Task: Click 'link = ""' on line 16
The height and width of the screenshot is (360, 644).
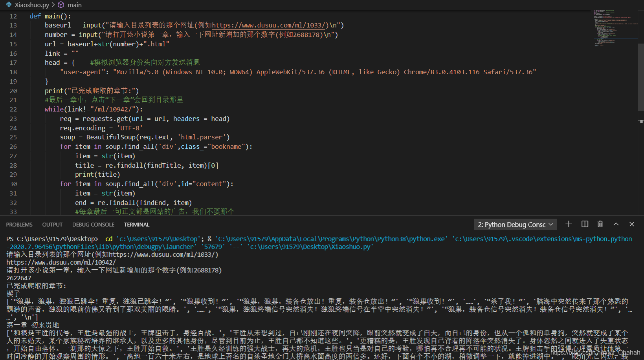Action: [62, 53]
